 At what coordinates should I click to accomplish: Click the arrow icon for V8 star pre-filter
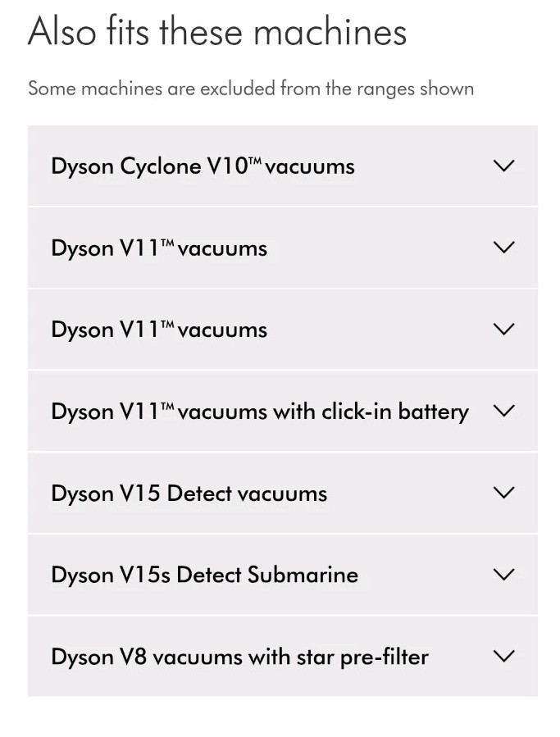504,656
